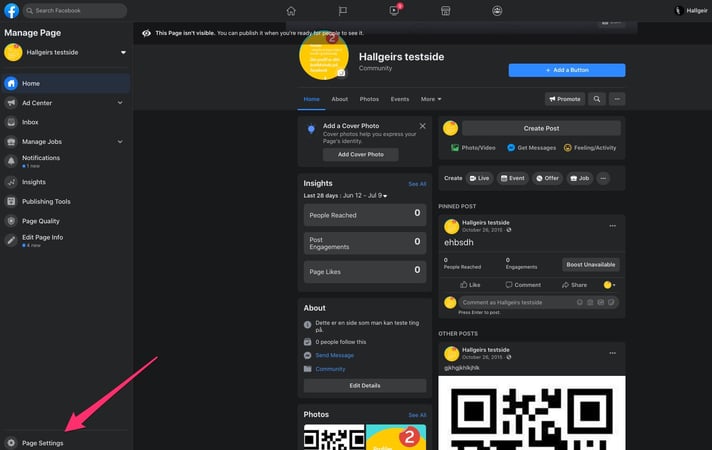
Task: Open the Pages flag icon in top bar
Action: point(343,10)
